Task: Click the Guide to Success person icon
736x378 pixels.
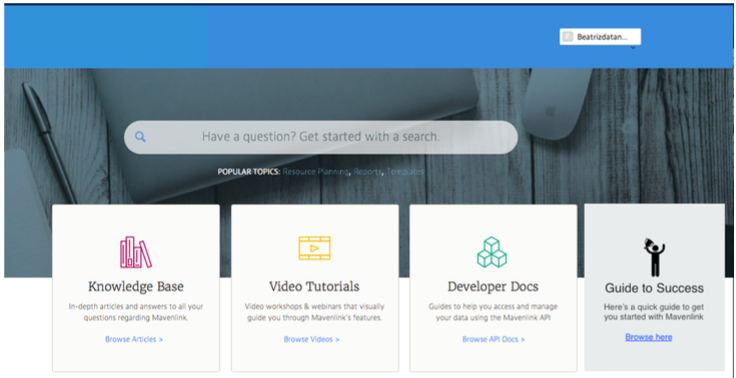Action: [654, 257]
